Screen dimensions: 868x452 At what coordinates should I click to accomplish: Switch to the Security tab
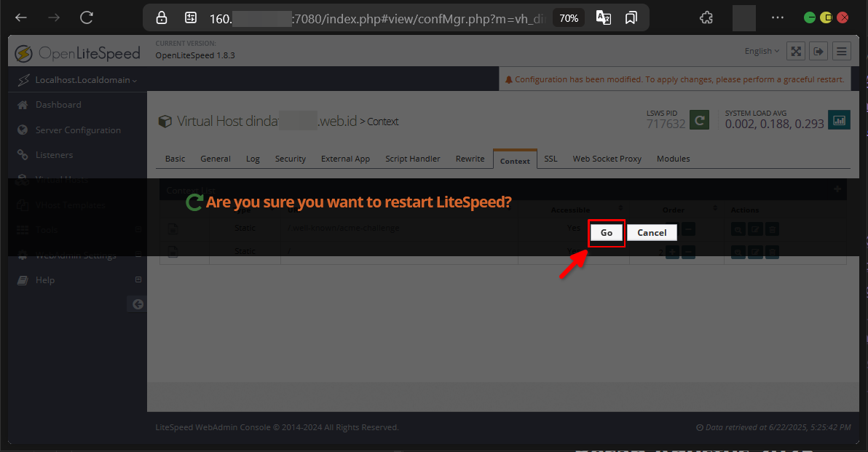pyautogui.click(x=290, y=159)
